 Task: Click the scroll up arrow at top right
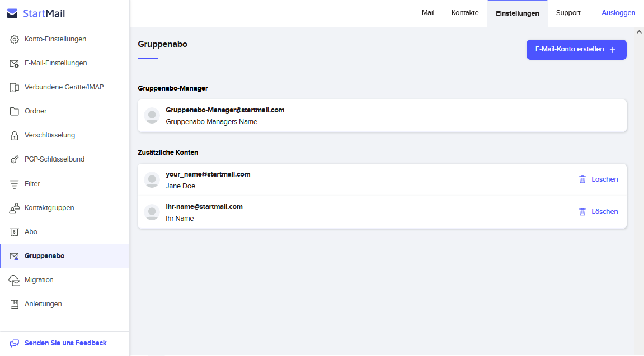click(x=639, y=32)
